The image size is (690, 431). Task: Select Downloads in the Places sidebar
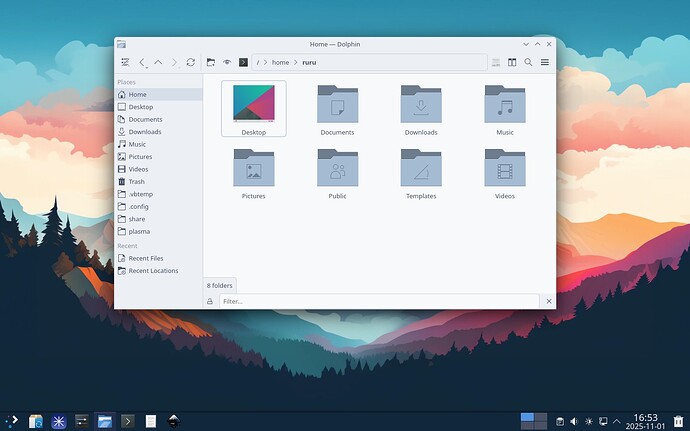coord(144,132)
